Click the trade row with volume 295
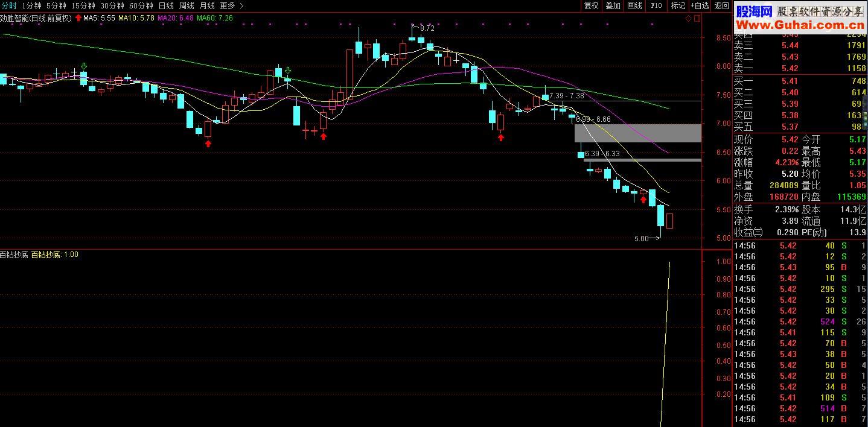This screenshot has height=427, width=868. (800, 289)
